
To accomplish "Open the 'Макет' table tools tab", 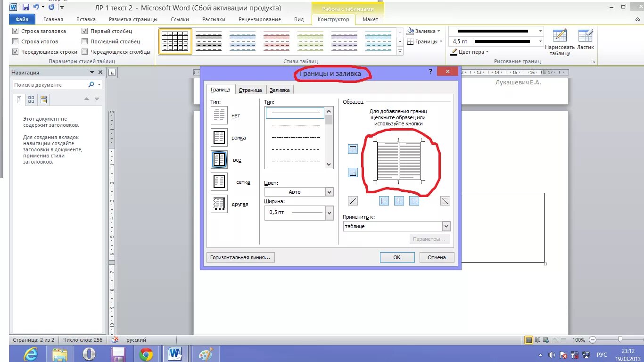I will (370, 19).
